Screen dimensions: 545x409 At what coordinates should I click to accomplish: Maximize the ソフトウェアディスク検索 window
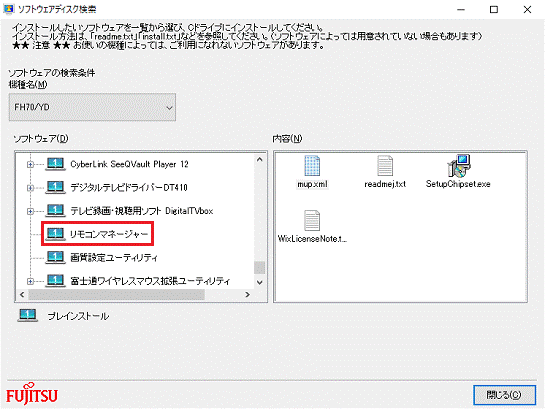pos(494,9)
